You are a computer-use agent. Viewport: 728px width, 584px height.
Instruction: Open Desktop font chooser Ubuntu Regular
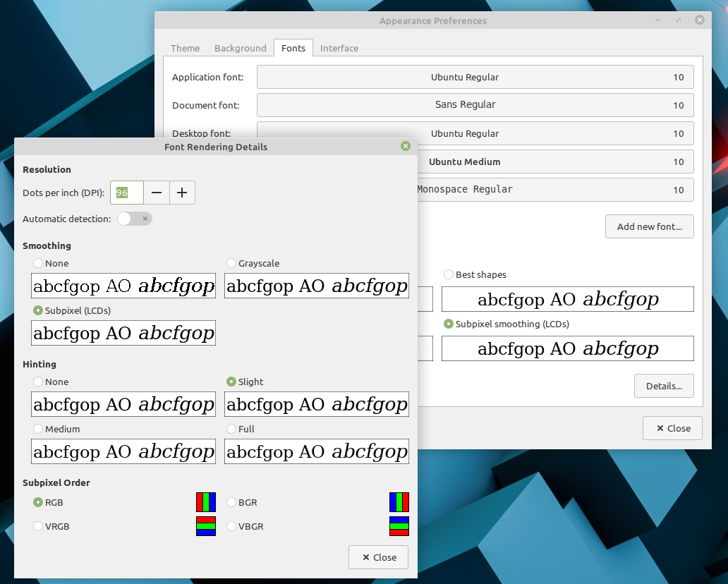(475, 133)
